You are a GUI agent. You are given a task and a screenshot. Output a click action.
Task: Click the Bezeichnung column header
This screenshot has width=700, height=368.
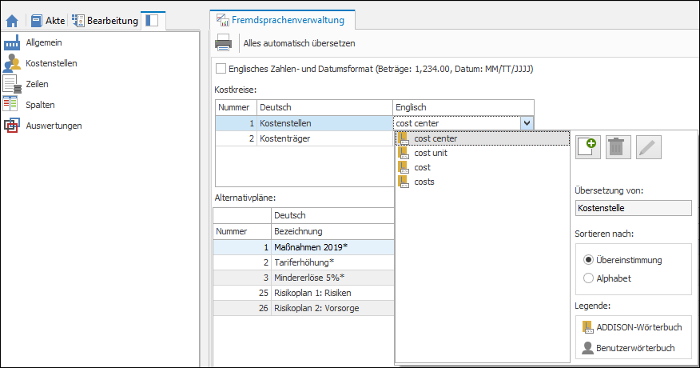333,231
